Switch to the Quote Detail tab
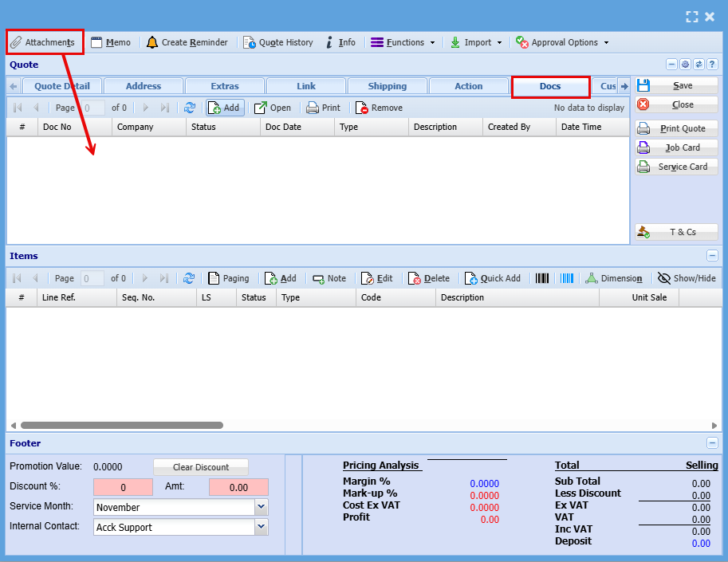 (x=62, y=86)
